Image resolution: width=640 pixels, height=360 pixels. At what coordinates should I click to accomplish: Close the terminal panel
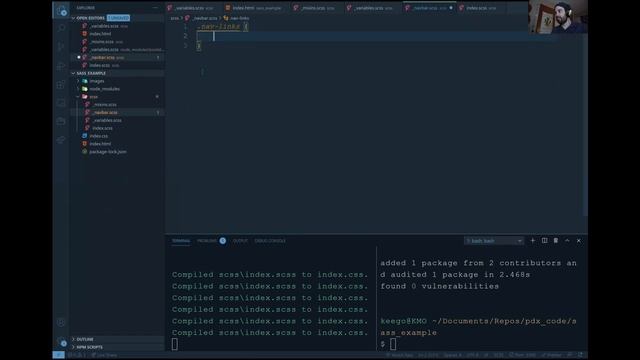[x=578, y=241]
